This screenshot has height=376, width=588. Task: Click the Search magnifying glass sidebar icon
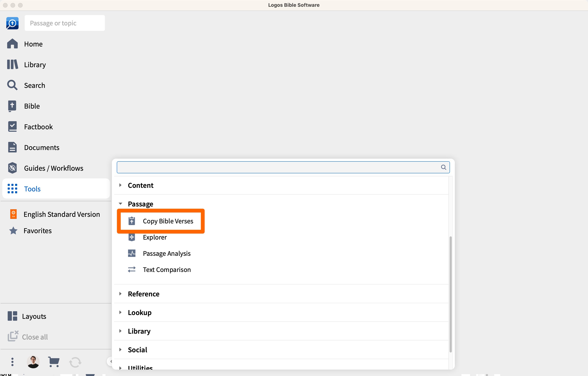pyautogui.click(x=12, y=85)
